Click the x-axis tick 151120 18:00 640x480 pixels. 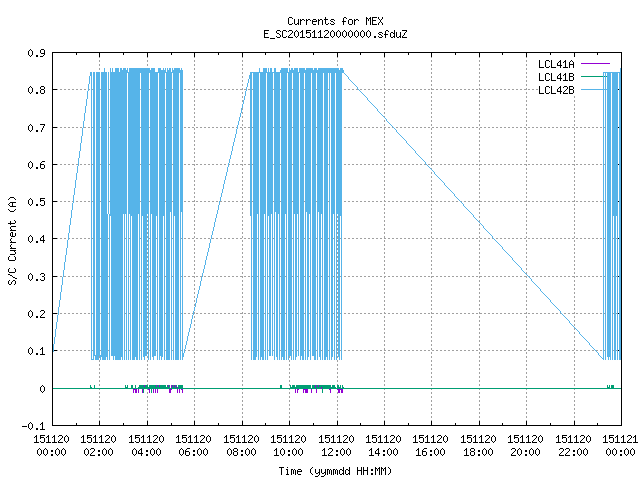point(478,446)
